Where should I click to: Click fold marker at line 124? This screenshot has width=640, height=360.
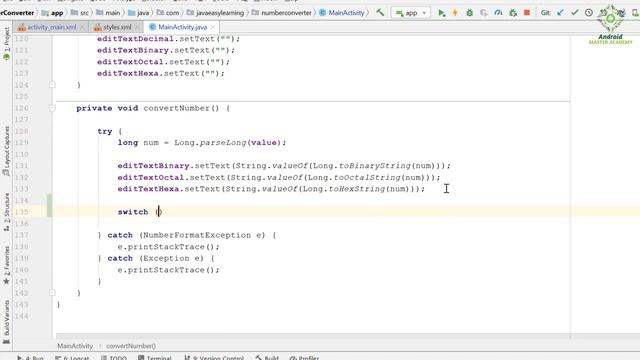point(52,85)
